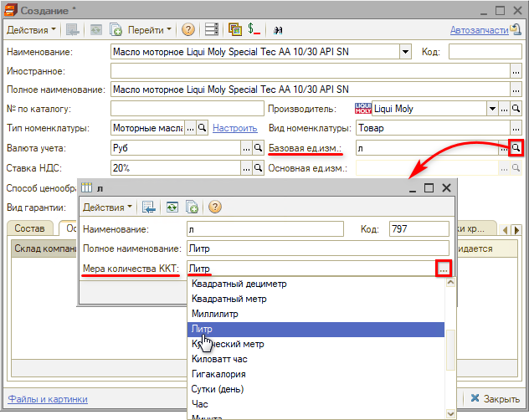Select Литр from the dropdown list
Screen dimensions: 529x420
point(316,330)
